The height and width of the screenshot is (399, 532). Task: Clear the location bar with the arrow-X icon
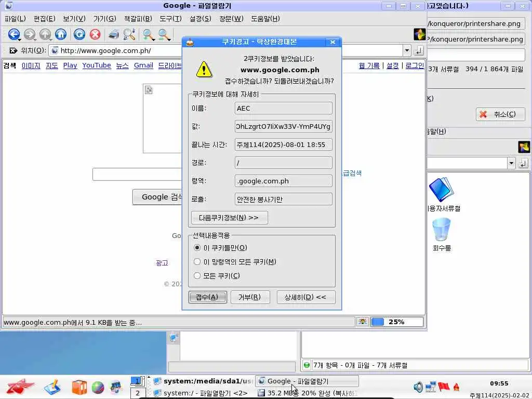tap(13, 50)
